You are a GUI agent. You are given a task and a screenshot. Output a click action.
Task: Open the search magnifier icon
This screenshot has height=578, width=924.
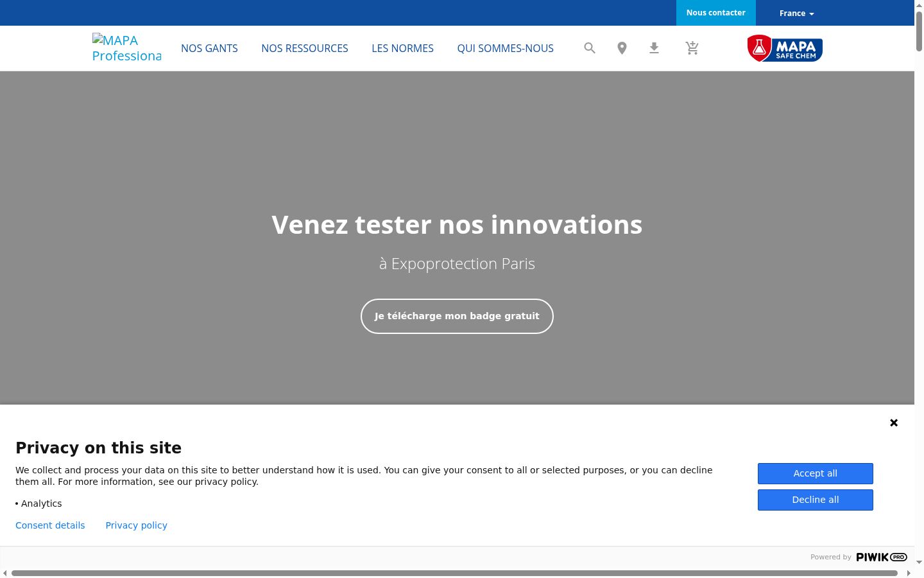point(590,48)
